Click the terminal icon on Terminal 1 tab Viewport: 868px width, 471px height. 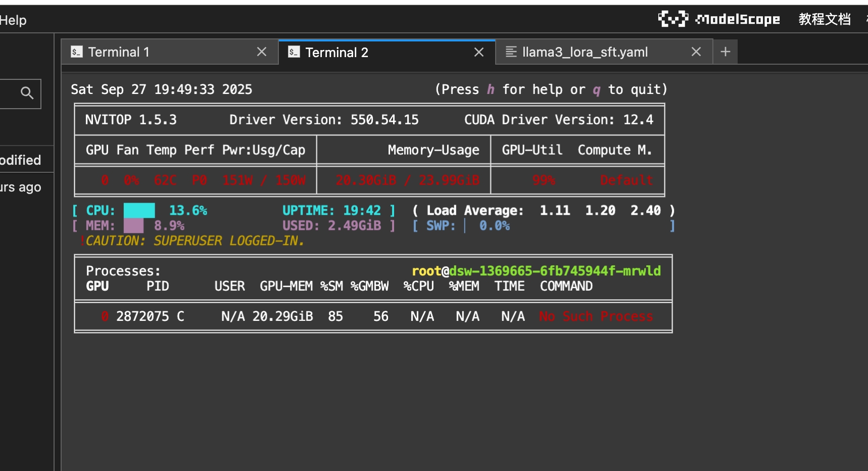point(77,52)
